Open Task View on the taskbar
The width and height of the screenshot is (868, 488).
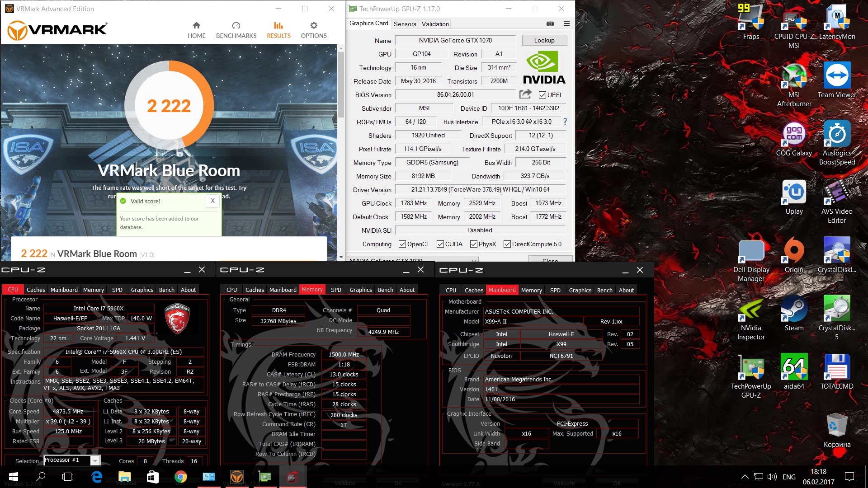pyautogui.click(x=68, y=477)
